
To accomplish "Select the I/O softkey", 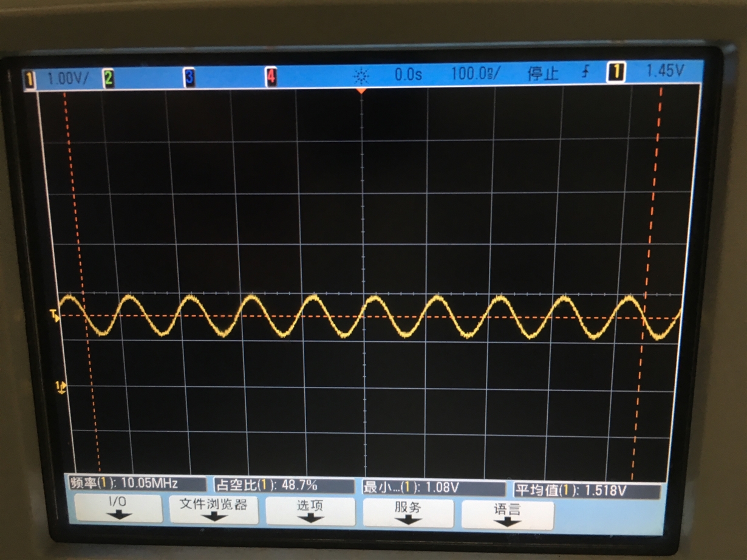I will pos(118,508).
